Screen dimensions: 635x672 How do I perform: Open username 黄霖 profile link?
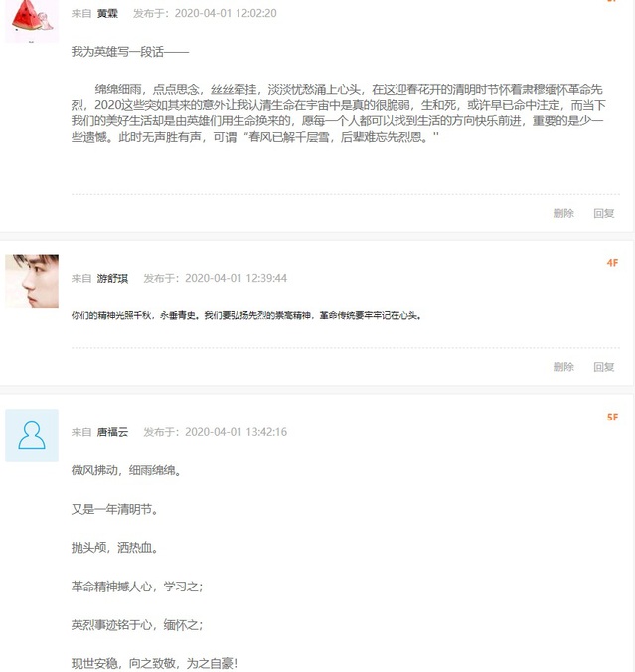(x=107, y=13)
